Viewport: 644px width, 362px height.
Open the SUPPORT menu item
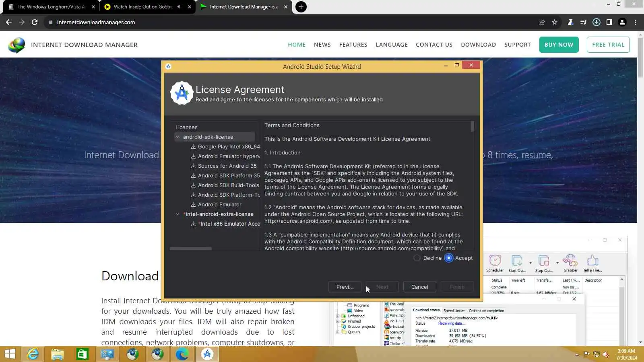pos(518,45)
